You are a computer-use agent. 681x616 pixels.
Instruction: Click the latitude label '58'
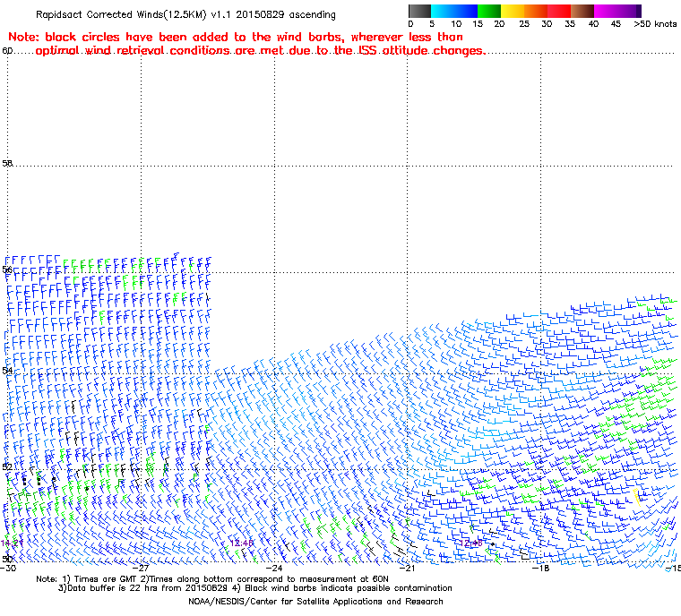[x=7, y=163]
